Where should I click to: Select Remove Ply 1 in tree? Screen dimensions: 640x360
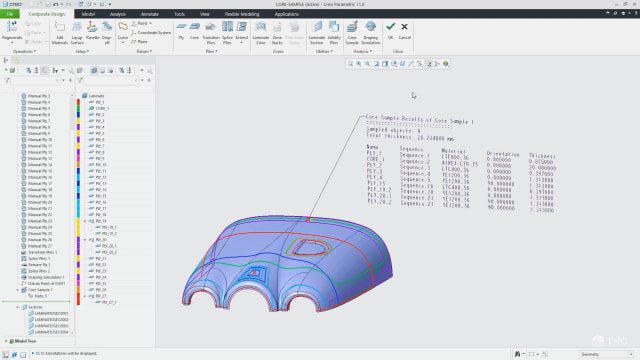click(x=36, y=265)
